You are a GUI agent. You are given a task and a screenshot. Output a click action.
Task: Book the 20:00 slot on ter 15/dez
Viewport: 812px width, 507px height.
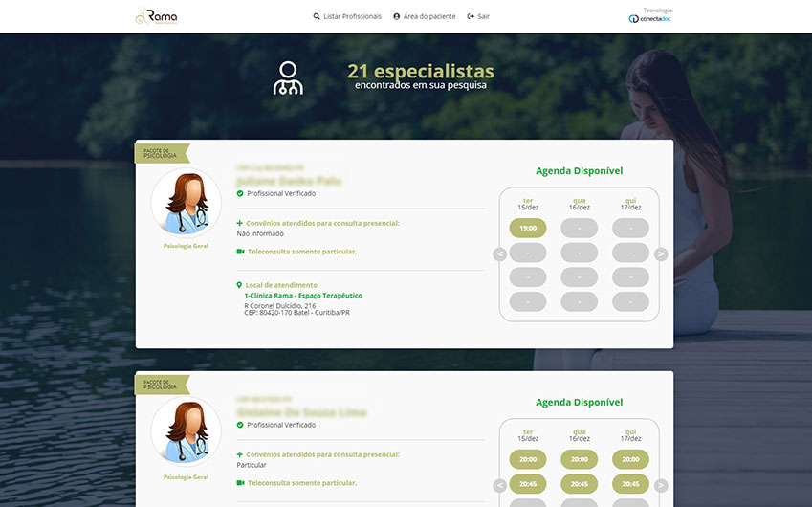528,459
